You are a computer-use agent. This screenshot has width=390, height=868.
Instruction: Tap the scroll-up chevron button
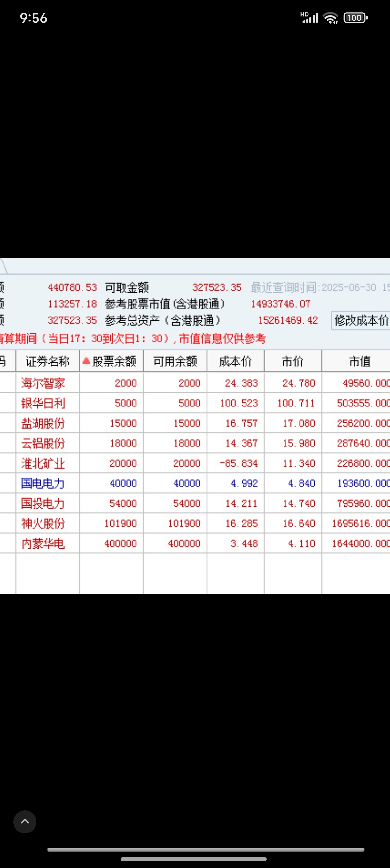25,822
